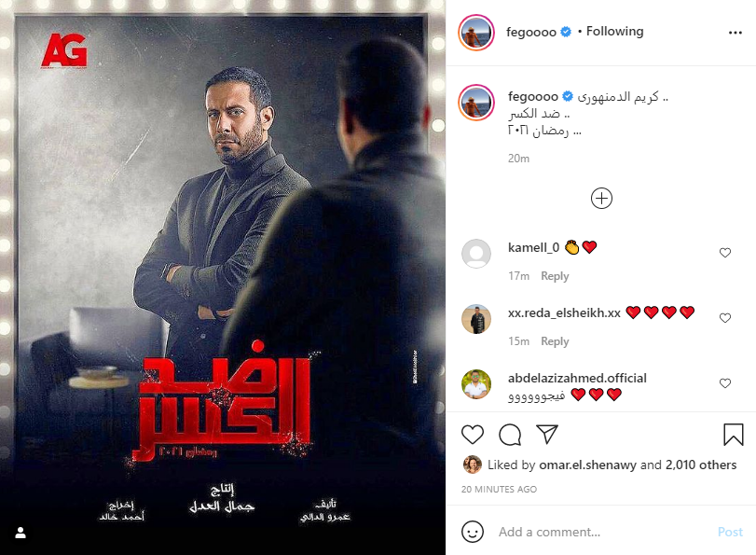Show tagged people icon on photo
Viewport: 756px width, 555px height.
(x=21, y=533)
